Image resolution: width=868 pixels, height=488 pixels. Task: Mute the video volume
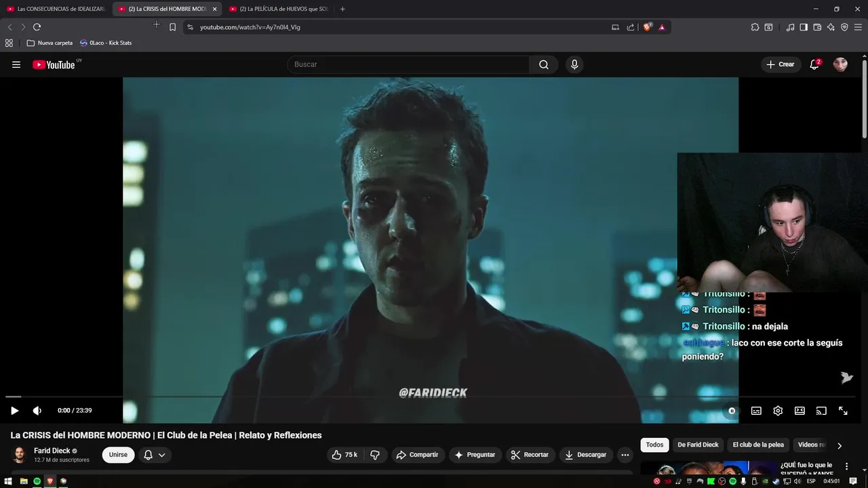tap(37, 410)
